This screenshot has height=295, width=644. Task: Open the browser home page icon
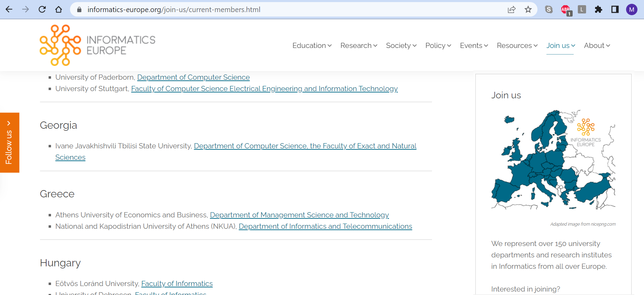pyautogui.click(x=59, y=9)
